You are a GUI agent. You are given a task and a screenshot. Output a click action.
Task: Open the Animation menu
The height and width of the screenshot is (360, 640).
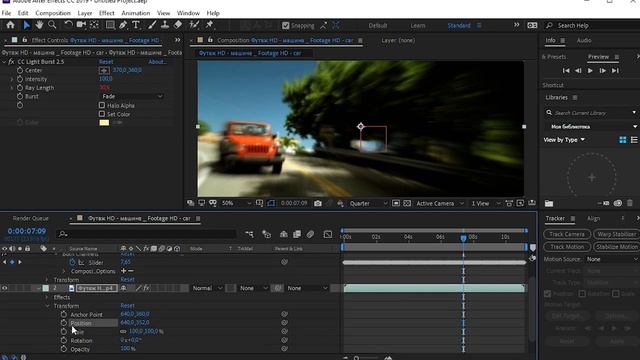tap(136, 13)
